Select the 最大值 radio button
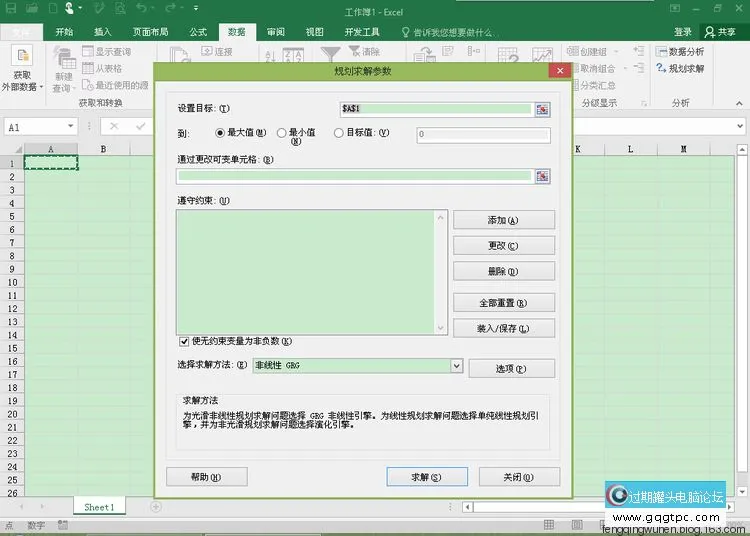This screenshot has height=536, width=750. [220, 133]
